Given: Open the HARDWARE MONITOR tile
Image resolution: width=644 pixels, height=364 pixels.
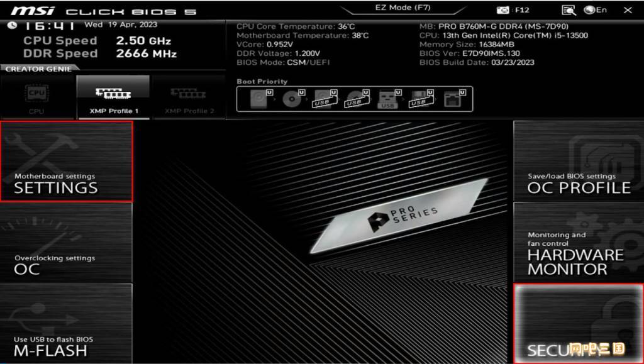Looking at the screenshot, I should [579, 243].
